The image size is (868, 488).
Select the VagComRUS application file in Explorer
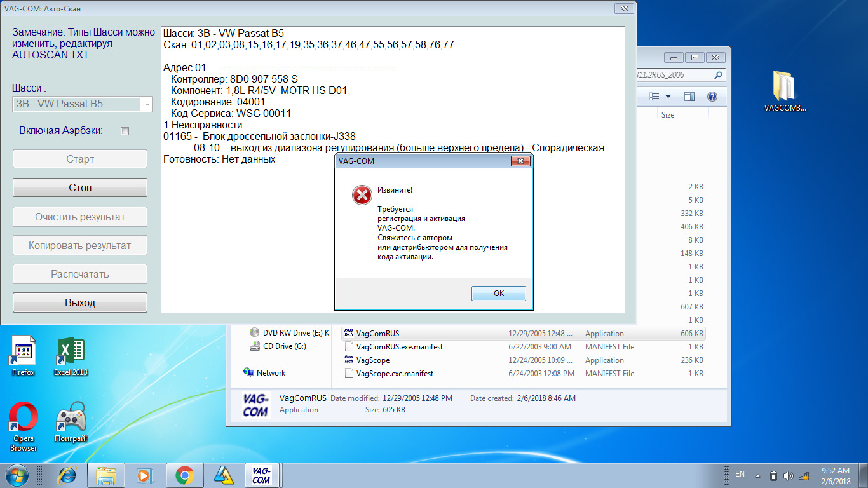tap(377, 334)
